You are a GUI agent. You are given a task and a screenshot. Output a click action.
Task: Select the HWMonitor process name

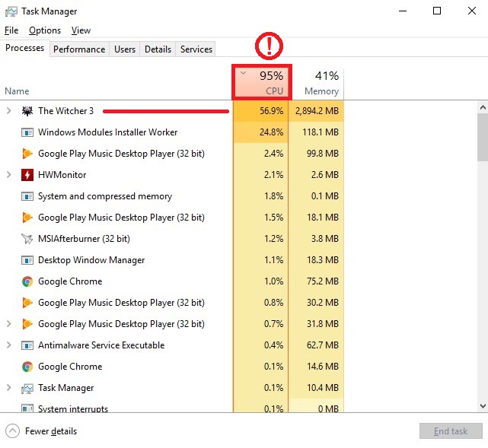[x=62, y=175]
